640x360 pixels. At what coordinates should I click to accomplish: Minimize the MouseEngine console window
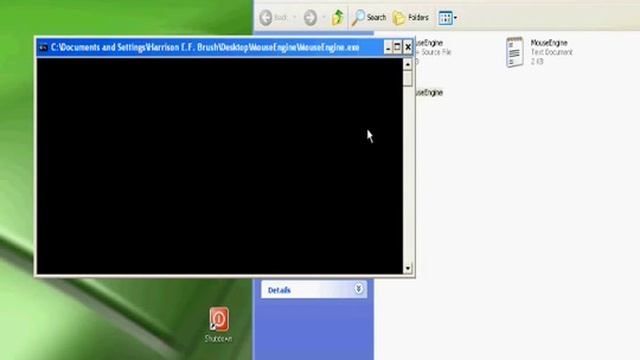tap(388, 48)
